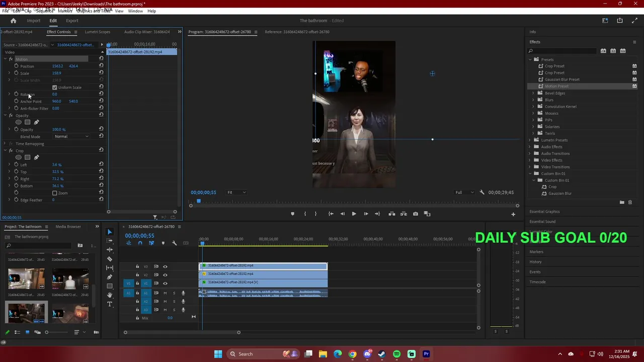Expand the Lumetri Presets folder
Image resolution: width=644 pixels, height=362 pixels.
[x=530, y=140]
